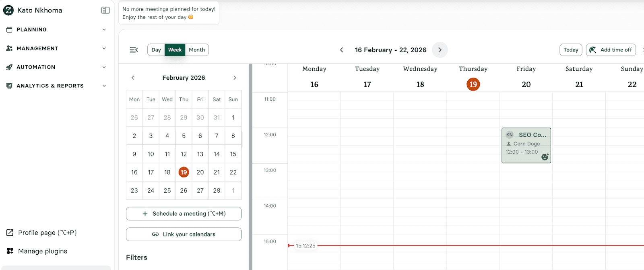Collapse the sidebar with the panel icon

tap(105, 10)
